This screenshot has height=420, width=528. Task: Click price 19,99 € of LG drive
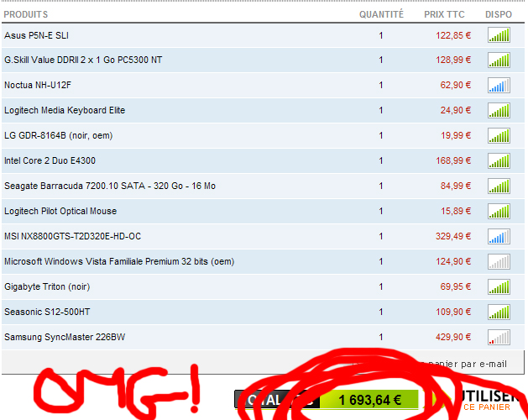[456, 135]
